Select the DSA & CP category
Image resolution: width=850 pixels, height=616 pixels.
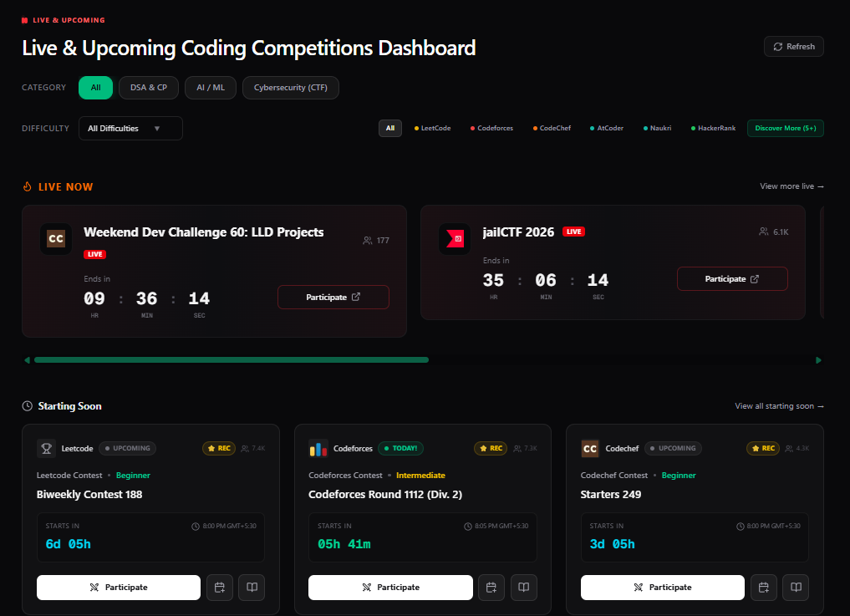[x=149, y=88]
